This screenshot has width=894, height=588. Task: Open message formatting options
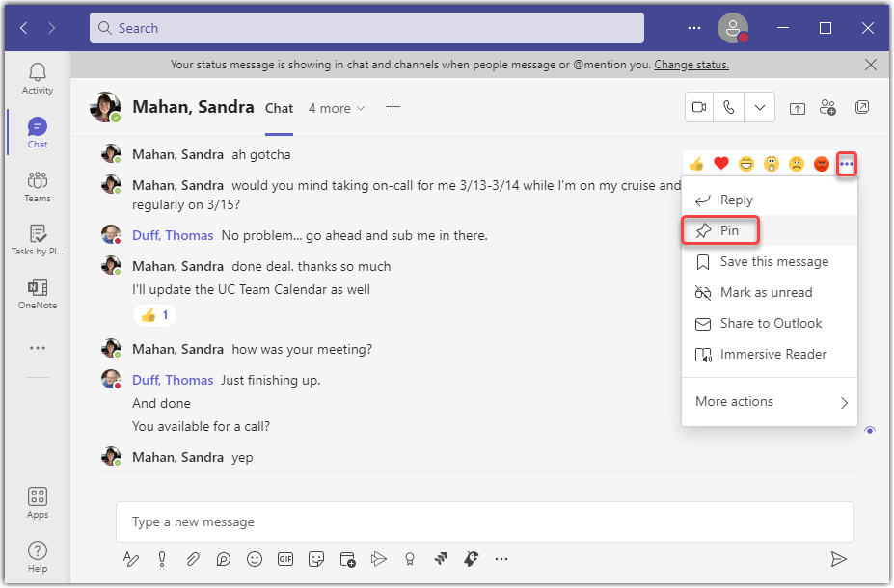point(131,559)
